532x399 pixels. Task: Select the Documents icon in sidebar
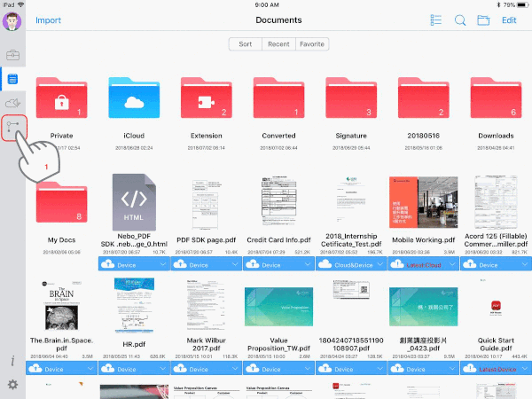point(12,79)
